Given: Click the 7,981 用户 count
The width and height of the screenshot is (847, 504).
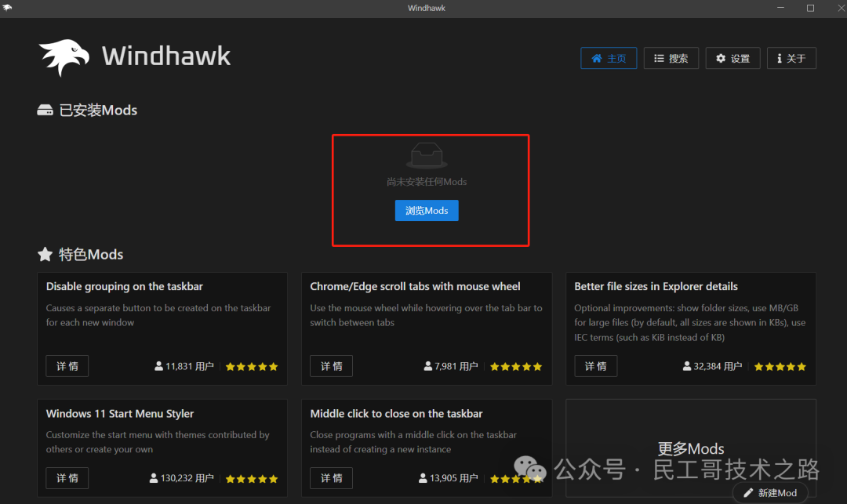Looking at the screenshot, I should pyautogui.click(x=456, y=366).
